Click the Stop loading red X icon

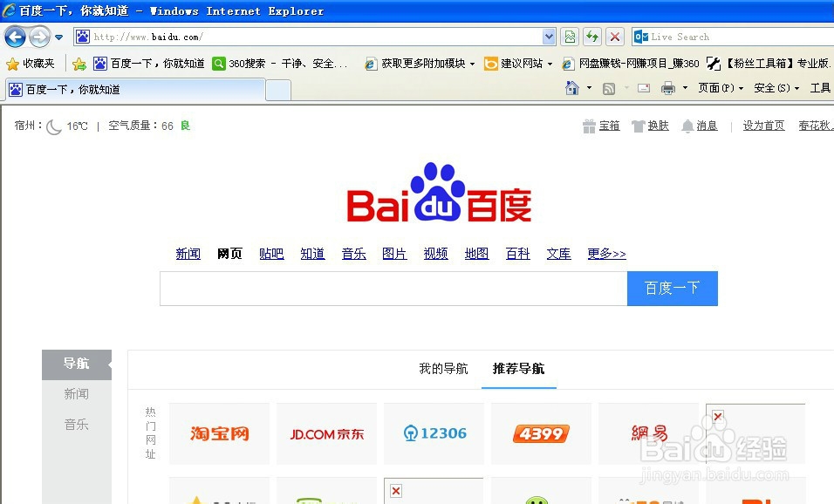click(x=614, y=36)
